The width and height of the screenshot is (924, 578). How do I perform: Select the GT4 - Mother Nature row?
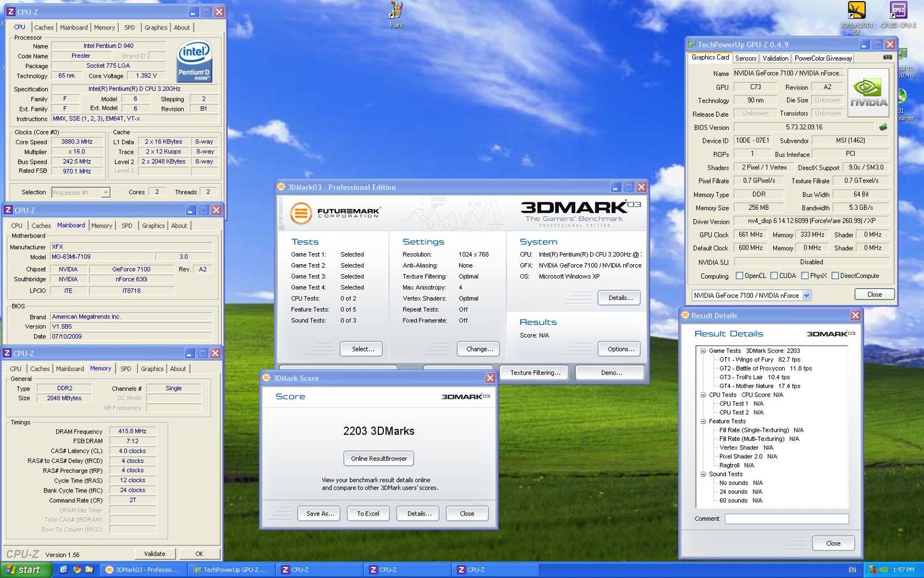click(x=759, y=386)
